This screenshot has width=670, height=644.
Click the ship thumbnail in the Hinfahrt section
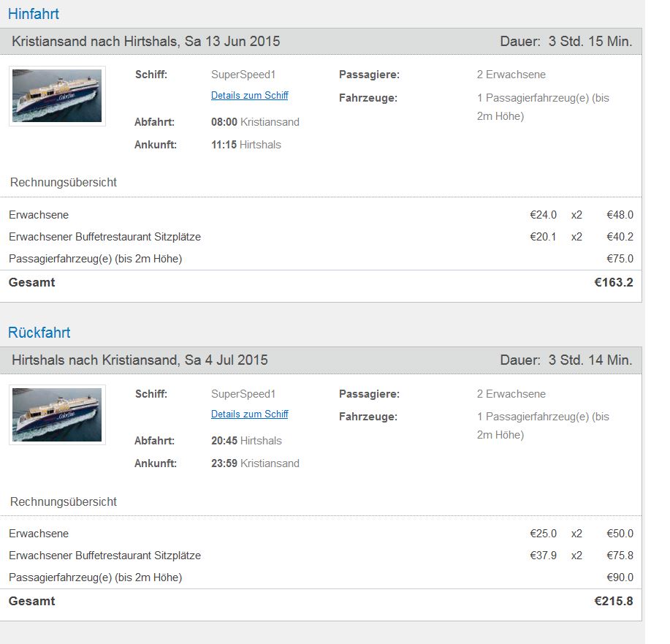[x=57, y=96]
